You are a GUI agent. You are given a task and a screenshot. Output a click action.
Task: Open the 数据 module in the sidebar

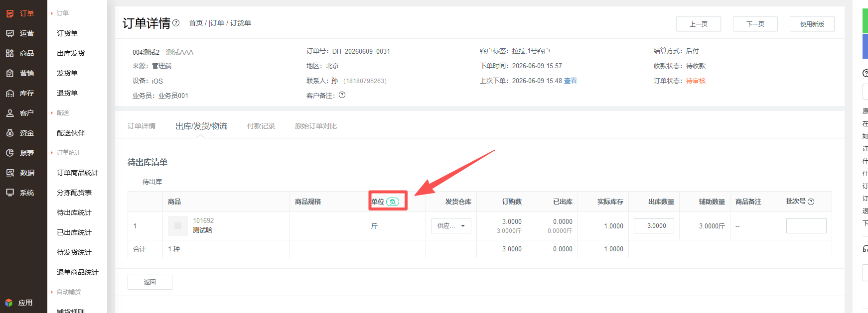20,173
